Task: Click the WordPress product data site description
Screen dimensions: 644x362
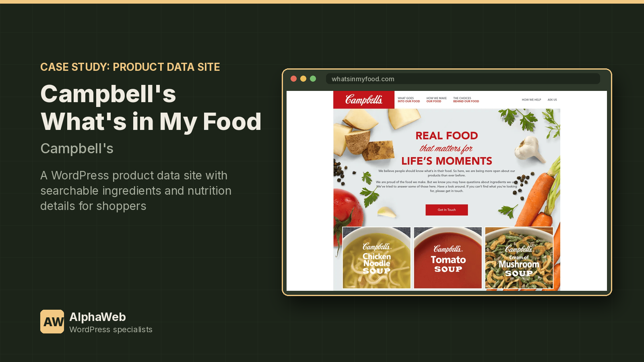Action: point(136,191)
